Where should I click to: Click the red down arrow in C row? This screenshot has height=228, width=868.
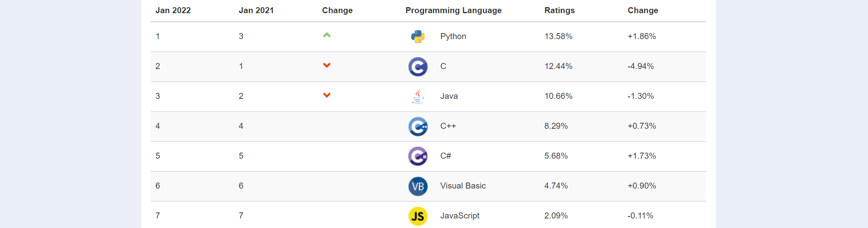point(327,65)
